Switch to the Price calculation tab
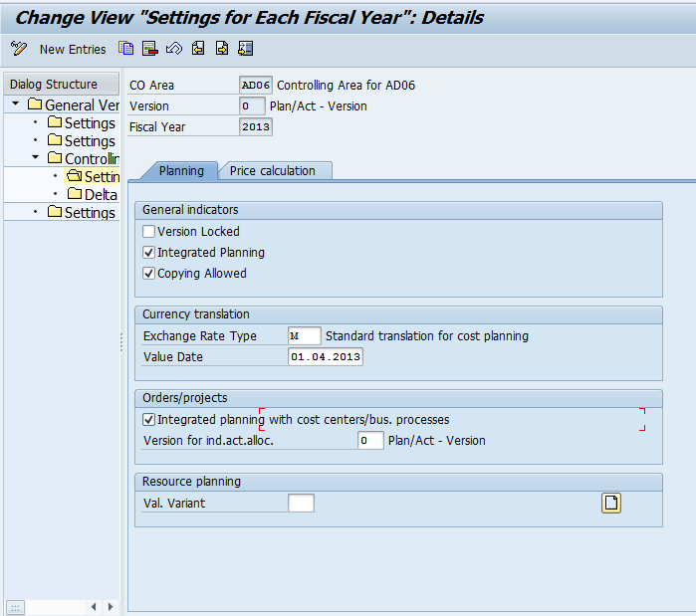Viewport: 696px width, 616px height. [273, 171]
